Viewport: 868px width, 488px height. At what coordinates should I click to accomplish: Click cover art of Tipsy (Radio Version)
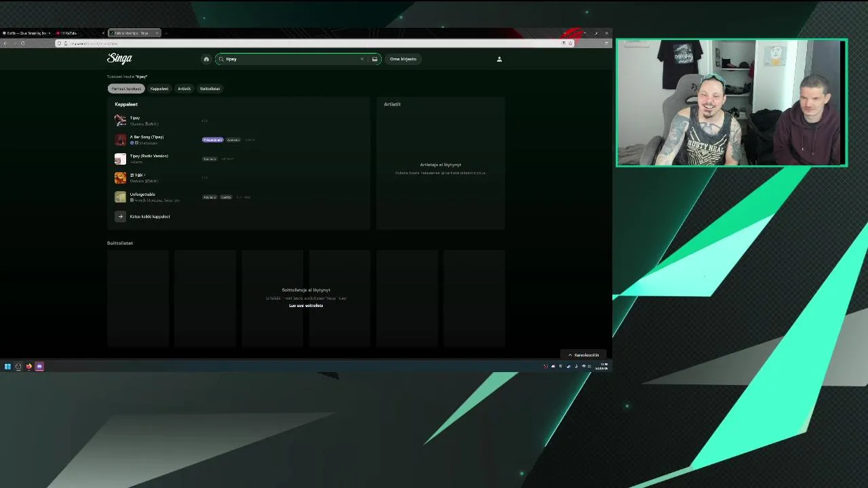(x=120, y=159)
